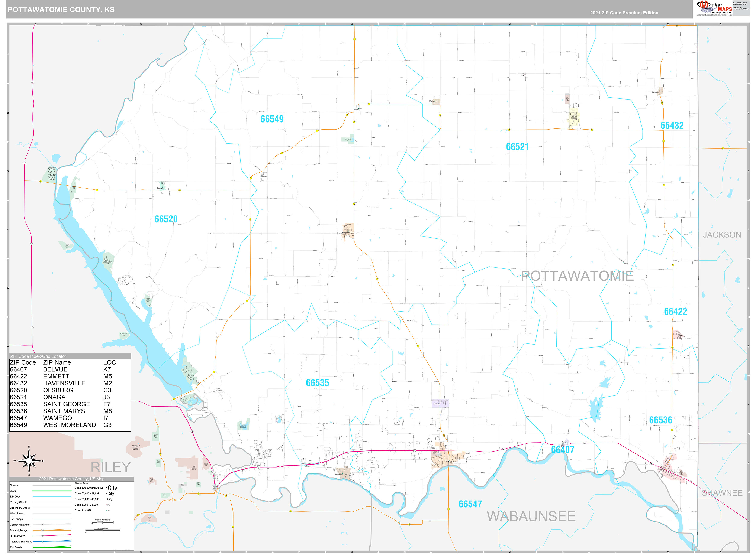Click the Pottawatomie County, KS title header
The image size is (756, 554).
[61, 10]
